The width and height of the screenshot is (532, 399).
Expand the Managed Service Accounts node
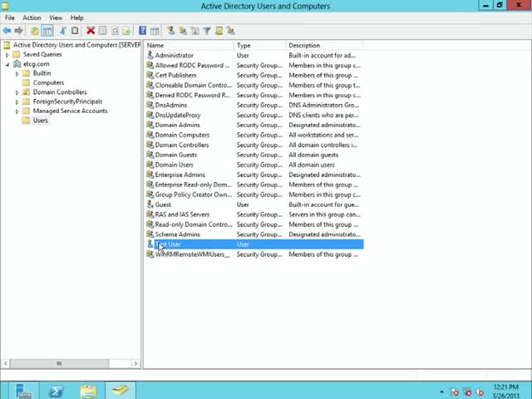[x=17, y=111]
